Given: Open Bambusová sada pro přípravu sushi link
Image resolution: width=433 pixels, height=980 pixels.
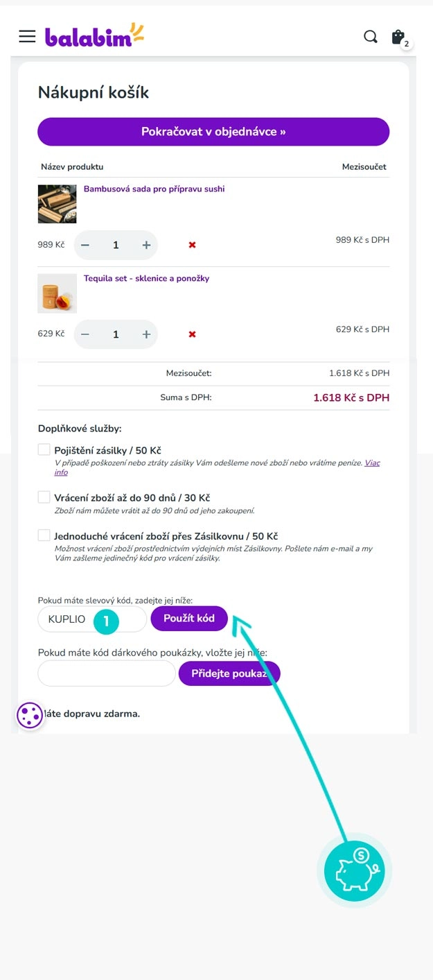Looking at the screenshot, I should pos(154,189).
